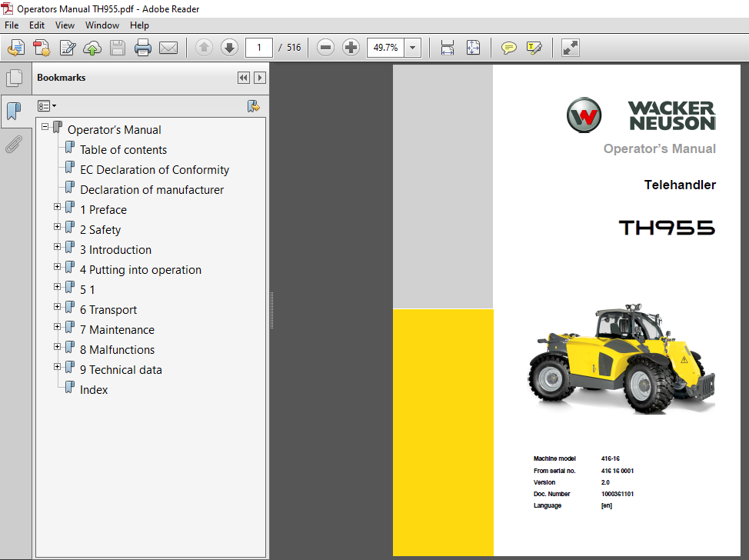This screenshot has width=749, height=560.
Task: Go to 3 Introduction bookmark
Action: pyautogui.click(x=115, y=250)
